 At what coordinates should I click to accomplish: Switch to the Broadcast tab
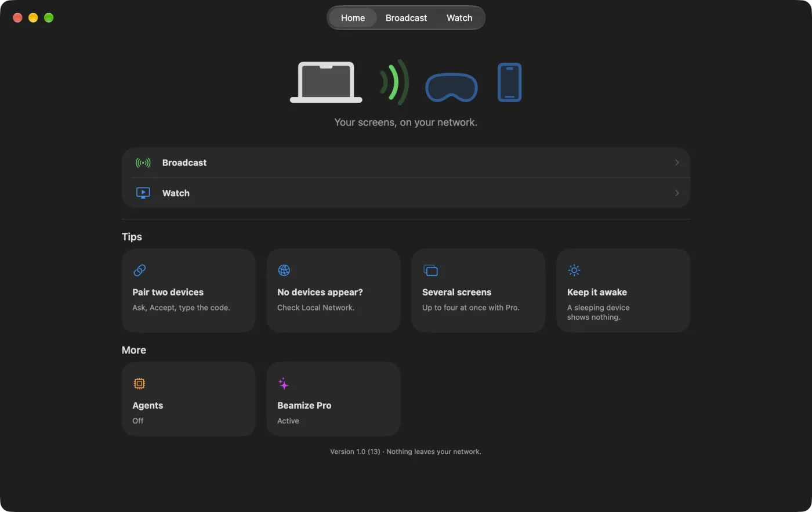(406, 18)
